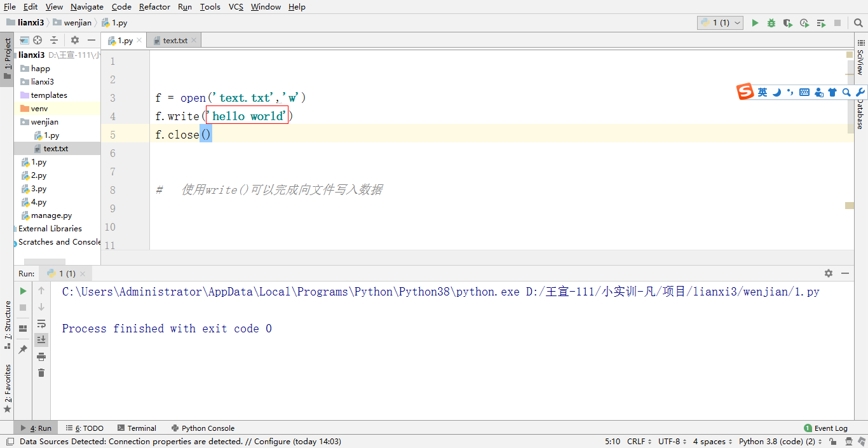The image size is (868, 448).
Task: Select text.txt in the project tree
Action: (56, 149)
